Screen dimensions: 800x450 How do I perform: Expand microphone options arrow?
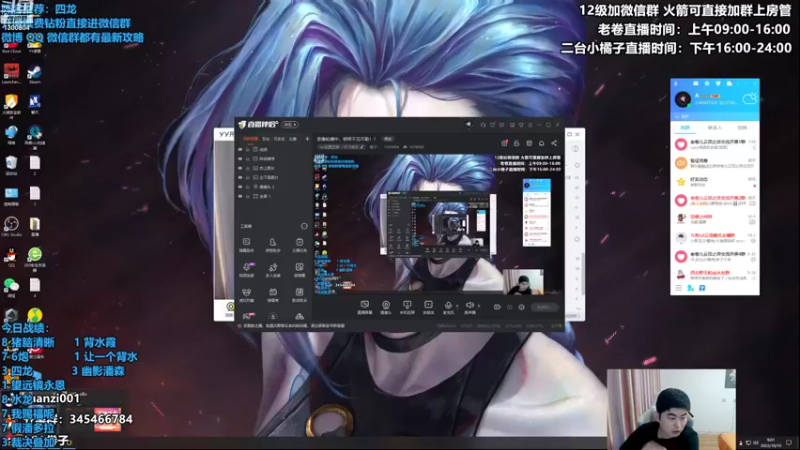(457, 306)
